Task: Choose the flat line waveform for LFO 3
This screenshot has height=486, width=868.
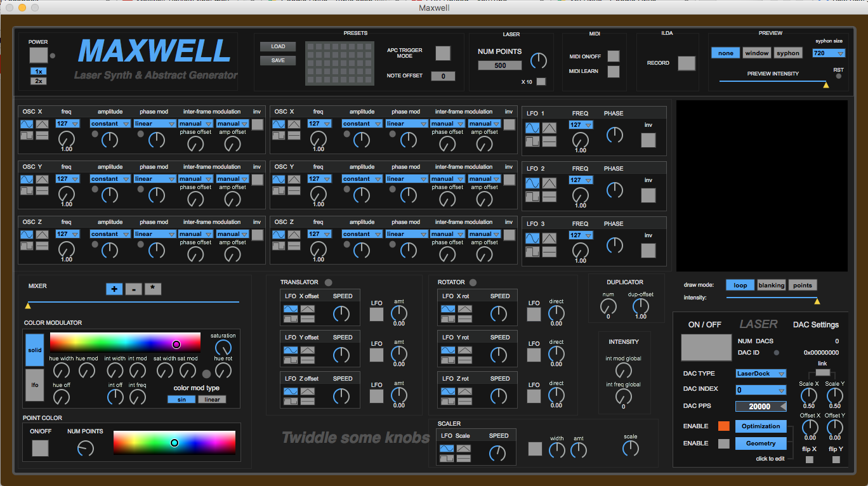Action: pyautogui.click(x=549, y=252)
